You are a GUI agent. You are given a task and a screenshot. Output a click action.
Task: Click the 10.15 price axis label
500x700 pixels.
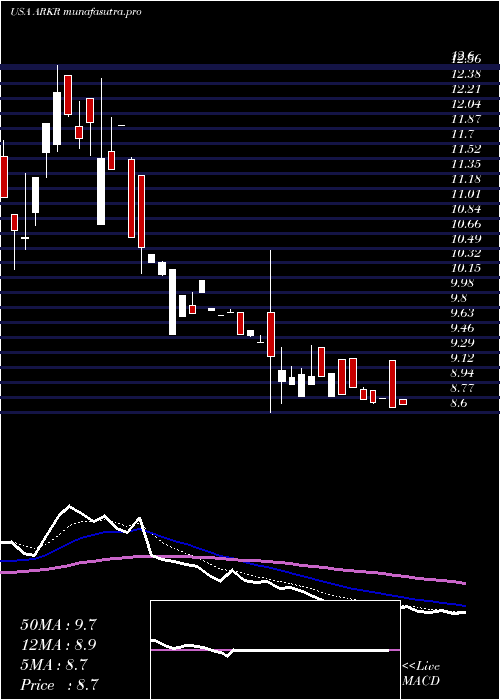tap(465, 268)
